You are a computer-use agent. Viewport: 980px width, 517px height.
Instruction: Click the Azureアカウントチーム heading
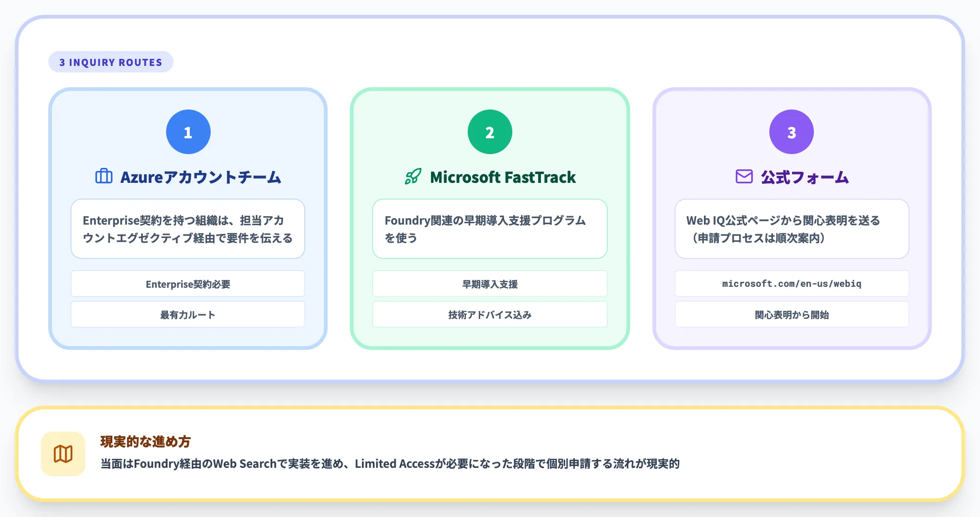point(201,177)
